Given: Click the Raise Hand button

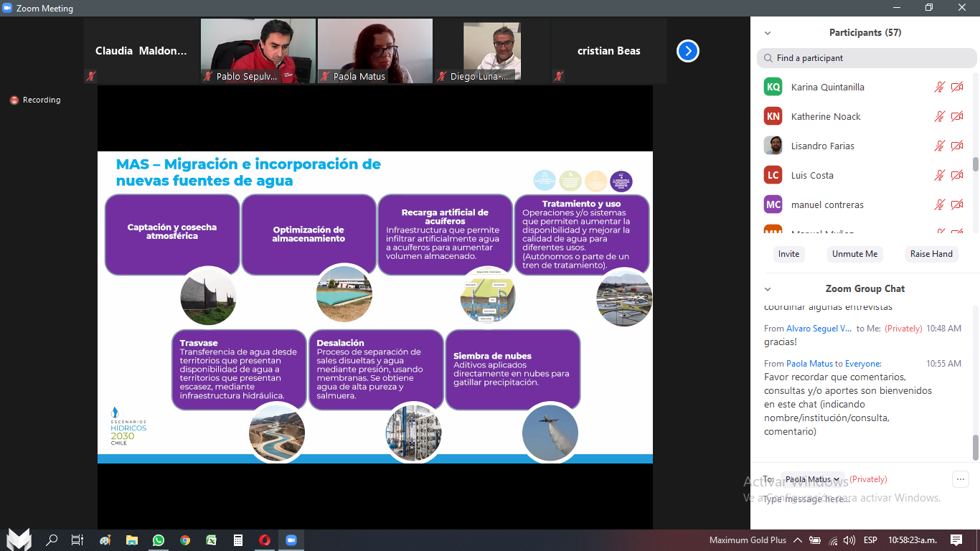Looking at the screenshot, I should [931, 254].
